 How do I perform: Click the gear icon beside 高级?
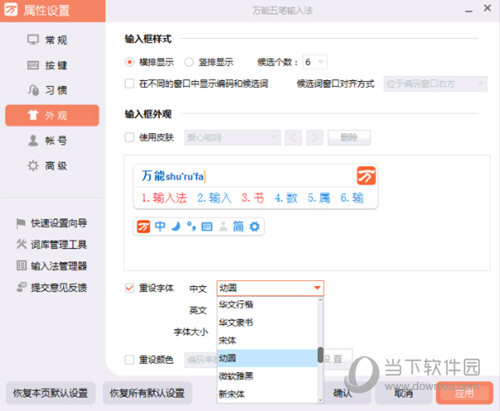point(33,165)
